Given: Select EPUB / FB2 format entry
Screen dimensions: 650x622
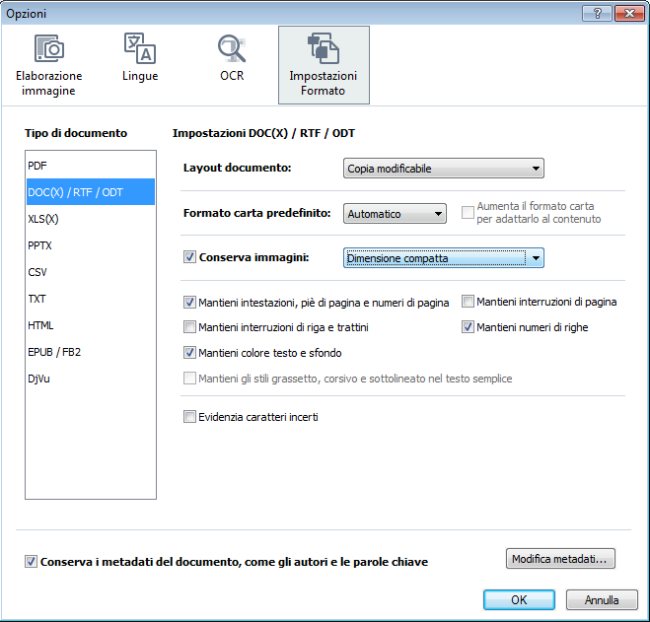Looking at the screenshot, I should pyautogui.click(x=55, y=351).
